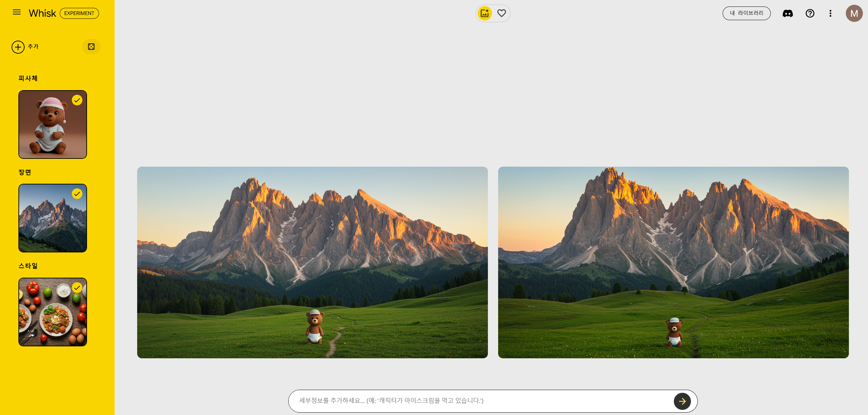The width and height of the screenshot is (868, 415).
Task: Open the account avatar M menu
Action: coord(854,13)
